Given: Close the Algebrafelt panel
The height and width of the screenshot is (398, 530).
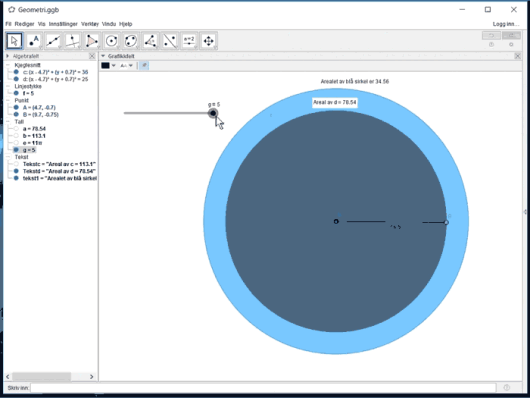Looking at the screenshot, I should point(92,56).
